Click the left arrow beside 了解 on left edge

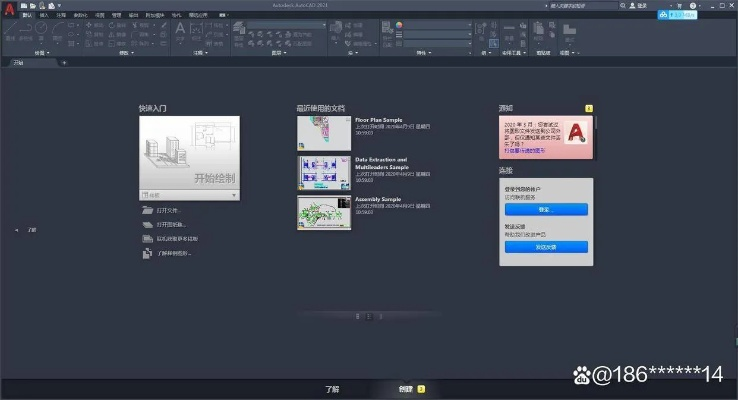(16, 230)
